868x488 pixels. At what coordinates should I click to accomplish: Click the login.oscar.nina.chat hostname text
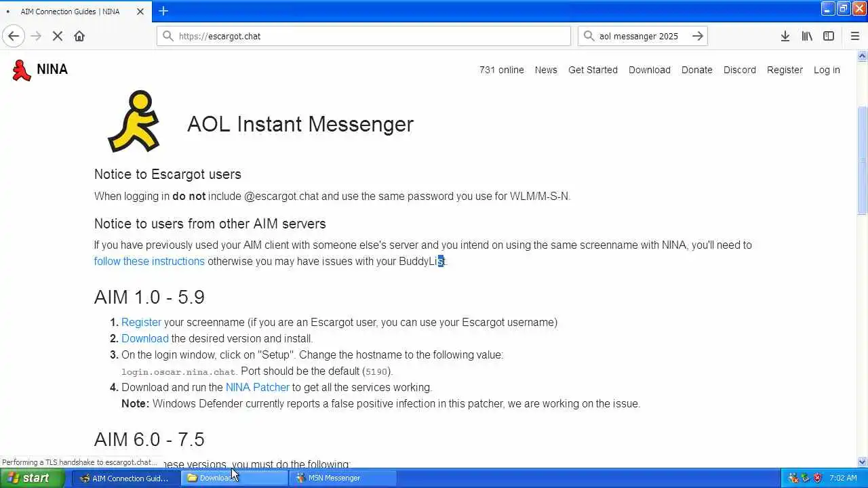(x=179, y=371)
